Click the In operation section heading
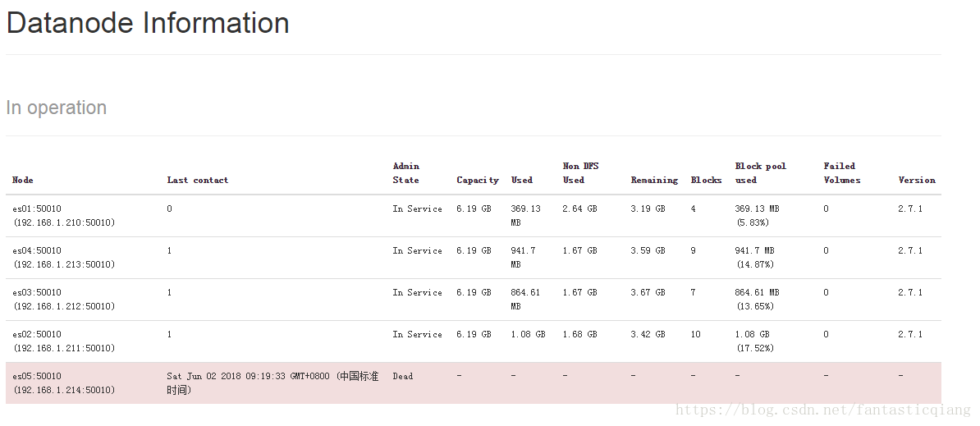This screenshot has width=980, height=426. tap(57, 108)
